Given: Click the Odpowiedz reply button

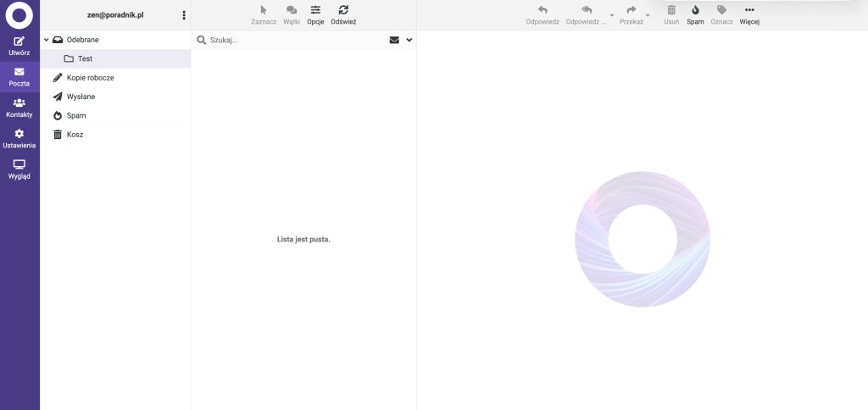Looking at the screenshot, I should pyautogui.click(x=542, y=15).
